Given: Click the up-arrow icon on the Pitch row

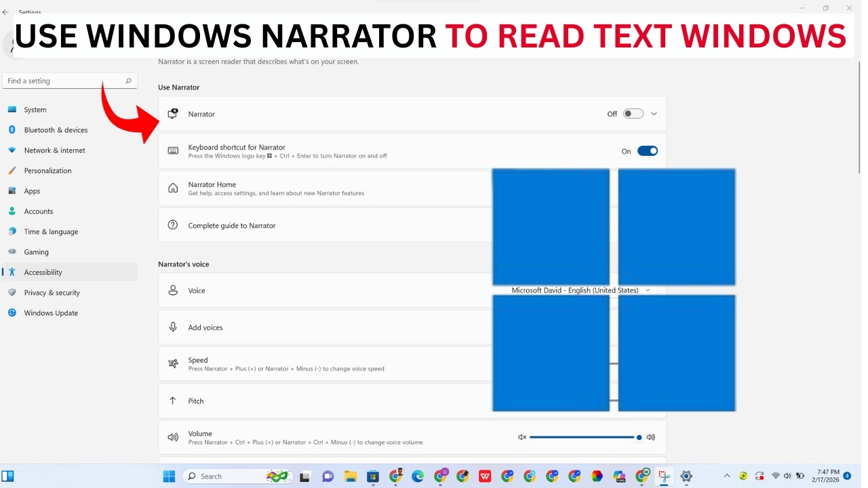Looking at the screenshot, I should click(173, 401).
